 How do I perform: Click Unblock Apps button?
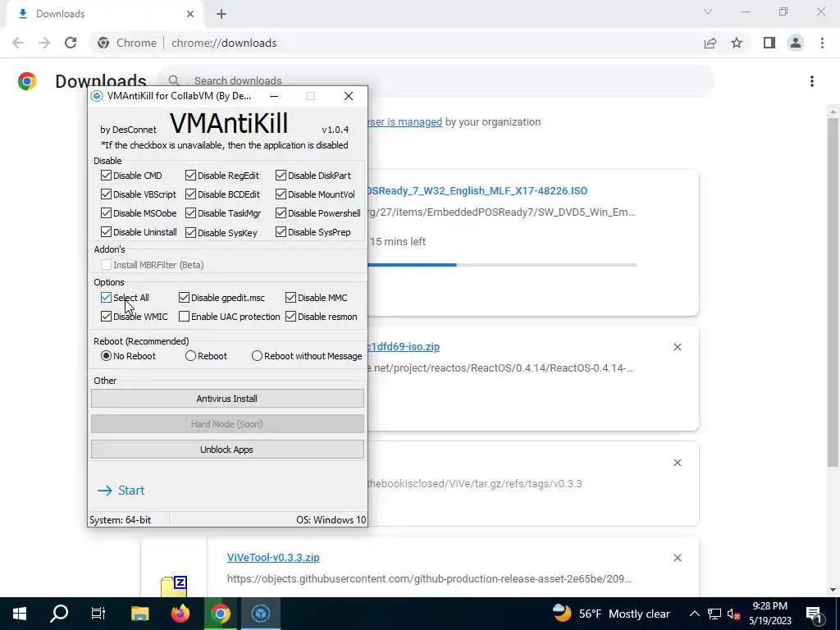(x=227, y=450)
